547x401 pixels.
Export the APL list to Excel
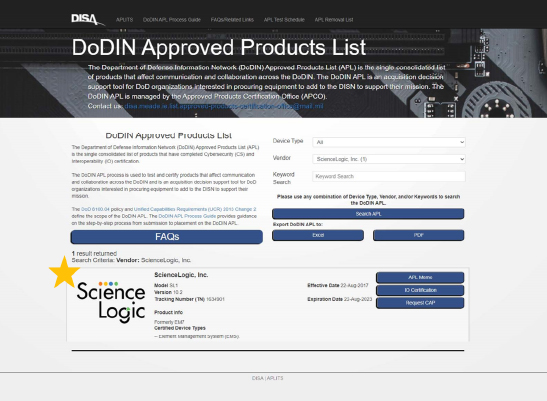pos(318,235)
